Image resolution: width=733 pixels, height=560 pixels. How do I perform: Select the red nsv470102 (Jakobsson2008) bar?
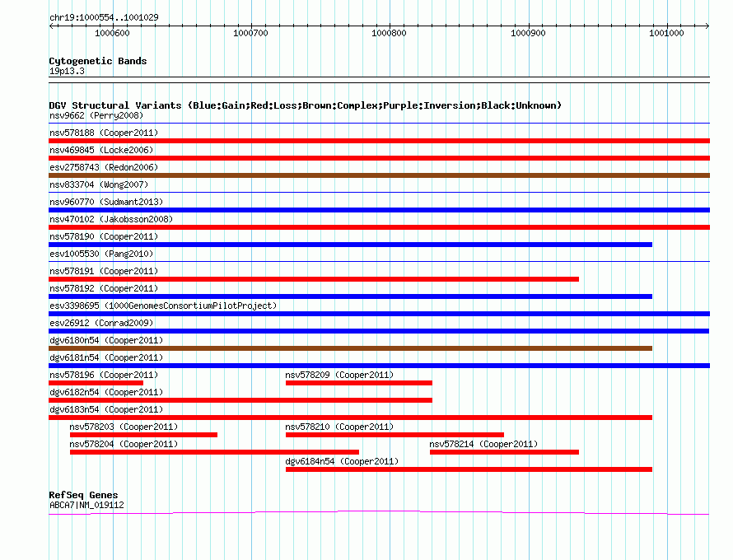[379, 227]
